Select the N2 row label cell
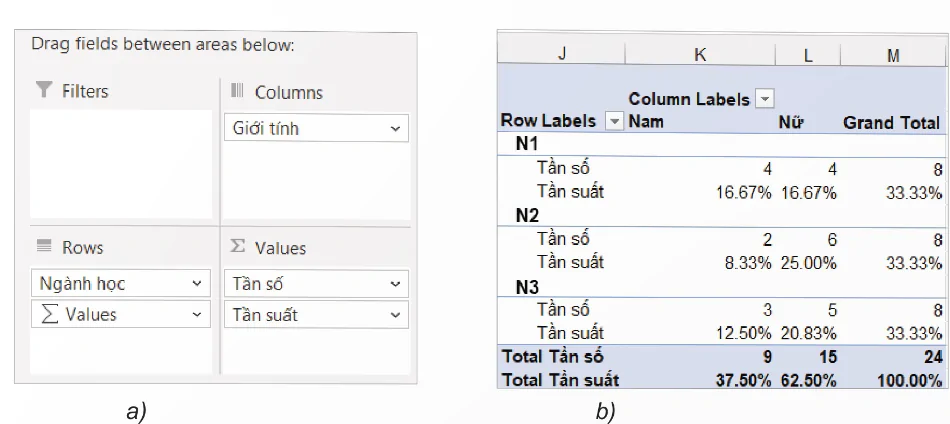The width and height of the screenshot is (950, 424). (528, 215)
